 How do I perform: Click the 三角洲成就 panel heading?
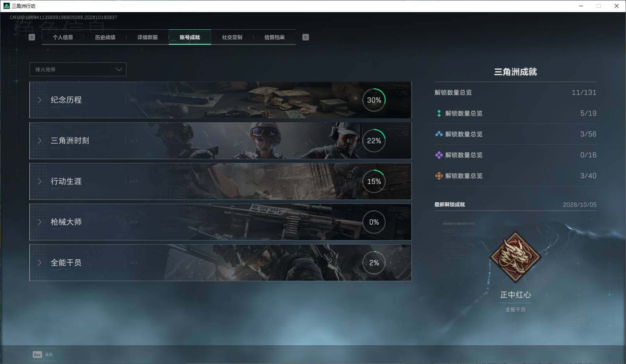point(515,72)
